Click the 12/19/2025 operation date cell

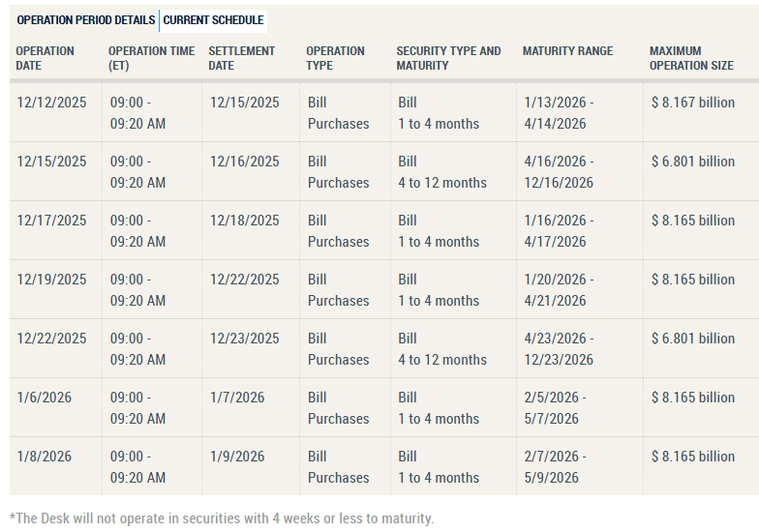point(51,280)
